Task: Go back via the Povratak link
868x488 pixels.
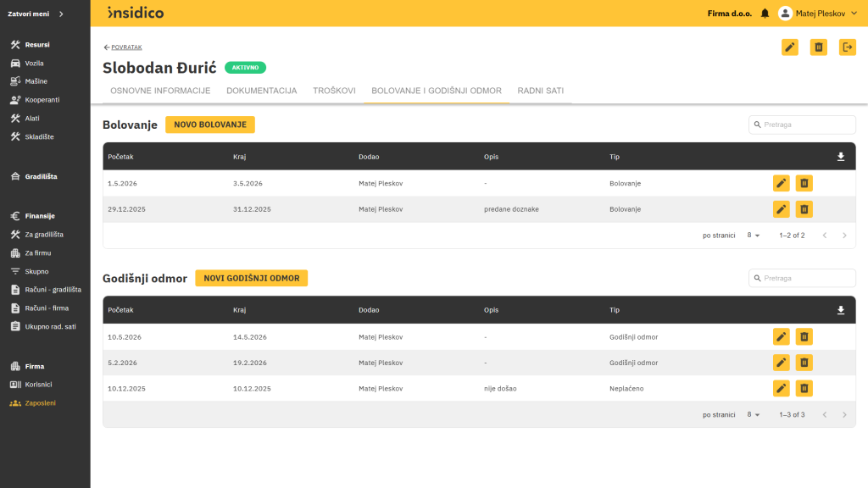Action: (x=123, y=47)
